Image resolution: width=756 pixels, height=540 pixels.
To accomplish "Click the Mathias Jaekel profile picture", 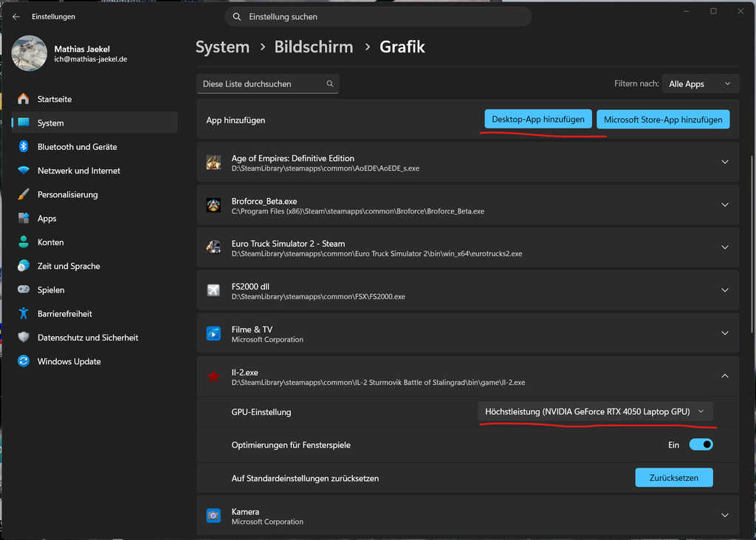I will coord(30,53).
